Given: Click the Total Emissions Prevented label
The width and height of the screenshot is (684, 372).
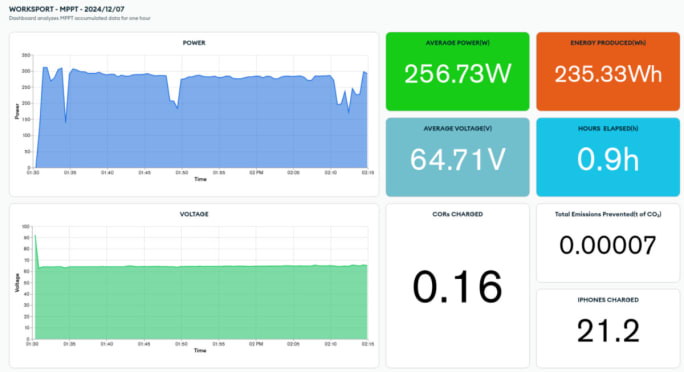Looking at the screenshot, I should point(608,214).
